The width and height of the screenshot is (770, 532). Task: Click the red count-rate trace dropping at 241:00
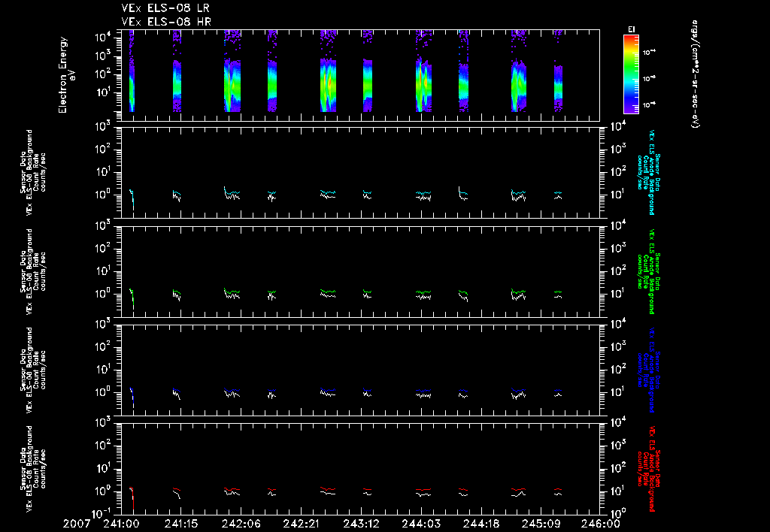pyautogui.click(x=132, y=499)
